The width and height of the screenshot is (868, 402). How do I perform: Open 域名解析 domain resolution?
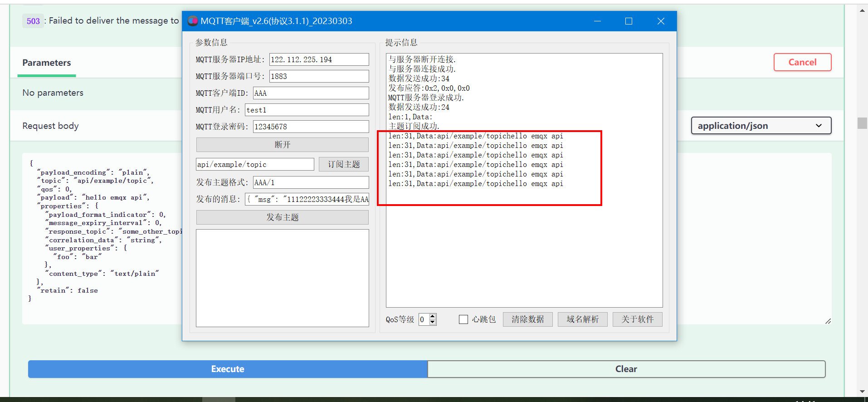coord(582,319)
